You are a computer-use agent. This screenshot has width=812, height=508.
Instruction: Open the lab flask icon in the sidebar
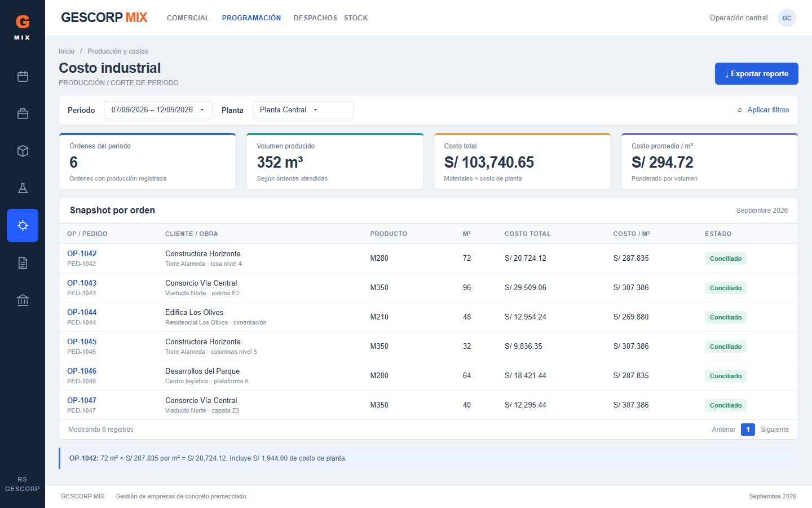tap(23, 188)
